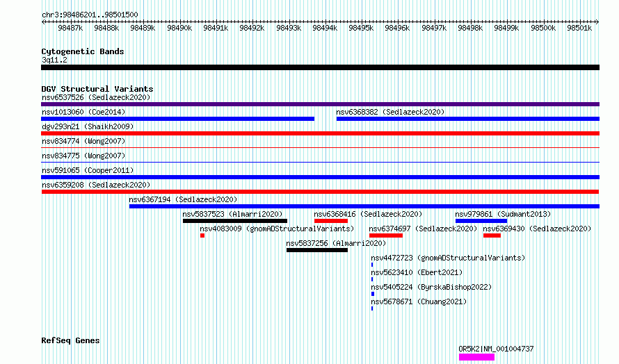Open nsv6367194 (Sedlazeck2020) label

pos(183,199)
